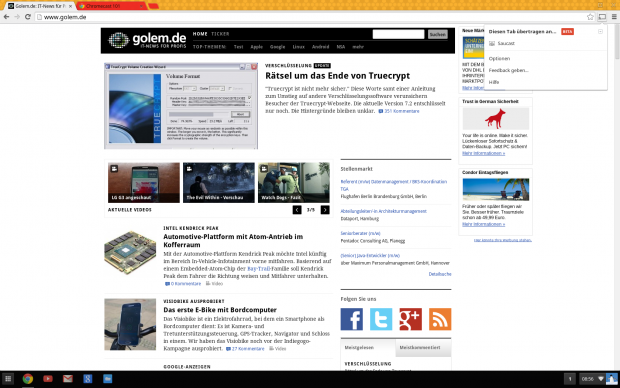Click the user avatar in system tray
The width and height of the screenshot is (620, 388).
pyautogui.click(x=612, y=379)
